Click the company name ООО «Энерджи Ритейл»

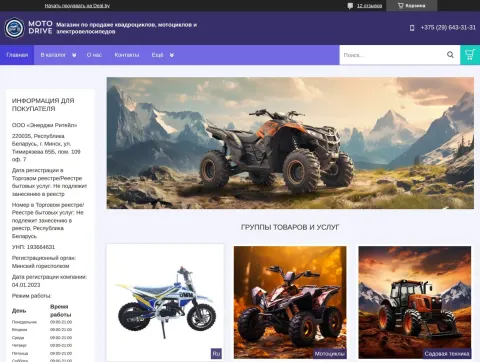click(x=44, y=125)
